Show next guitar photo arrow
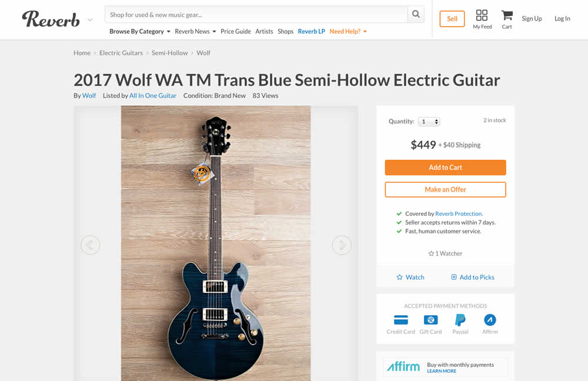 (x=342, y=245)
